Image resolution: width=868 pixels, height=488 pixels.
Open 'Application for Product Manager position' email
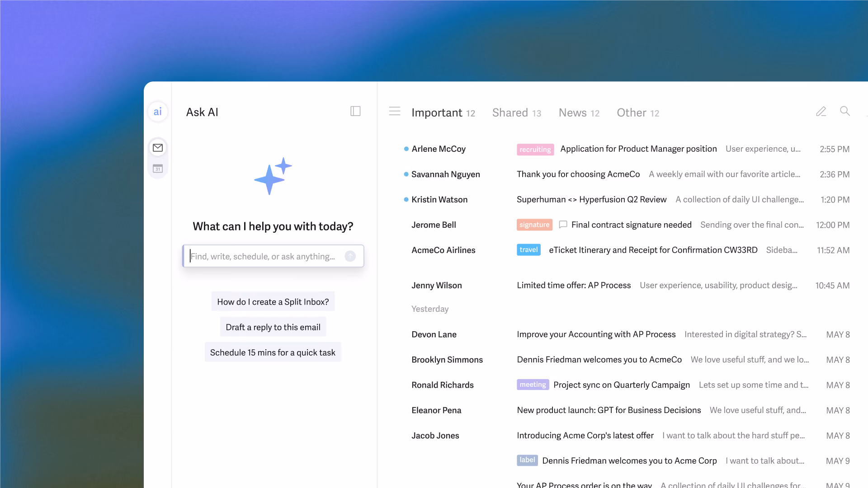(638, 149)
